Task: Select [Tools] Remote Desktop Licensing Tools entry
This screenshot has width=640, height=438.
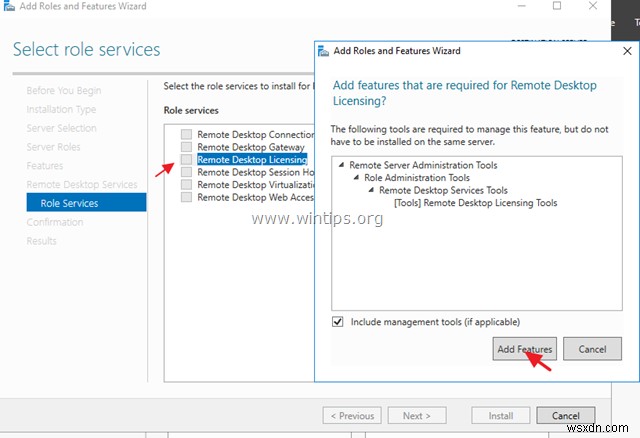Action: pyautogui.click(x=476, y=203)
